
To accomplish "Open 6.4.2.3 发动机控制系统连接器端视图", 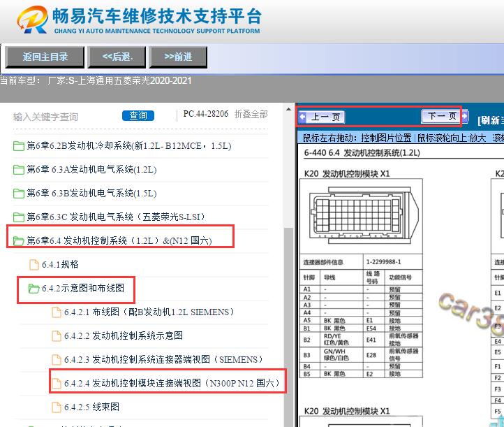I will click(x=163, y=360).
